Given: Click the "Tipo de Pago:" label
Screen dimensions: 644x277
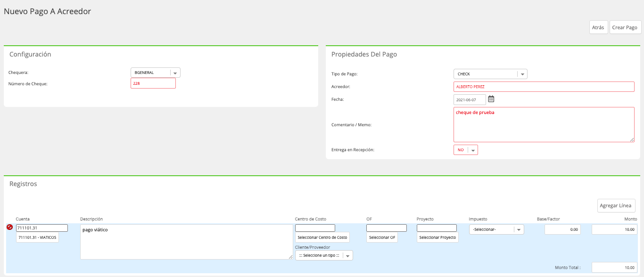Looking at the screenshot, I should [344, 74].
